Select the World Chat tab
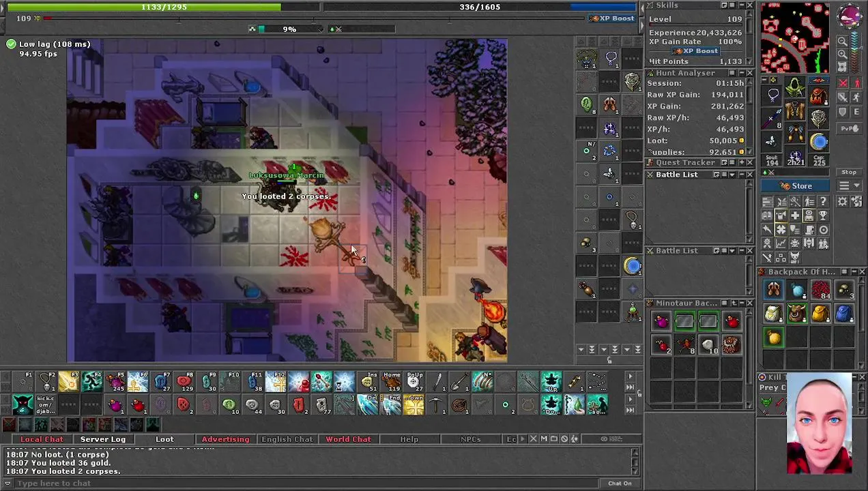This screenshot has width=868, height=491. point(348,439)
